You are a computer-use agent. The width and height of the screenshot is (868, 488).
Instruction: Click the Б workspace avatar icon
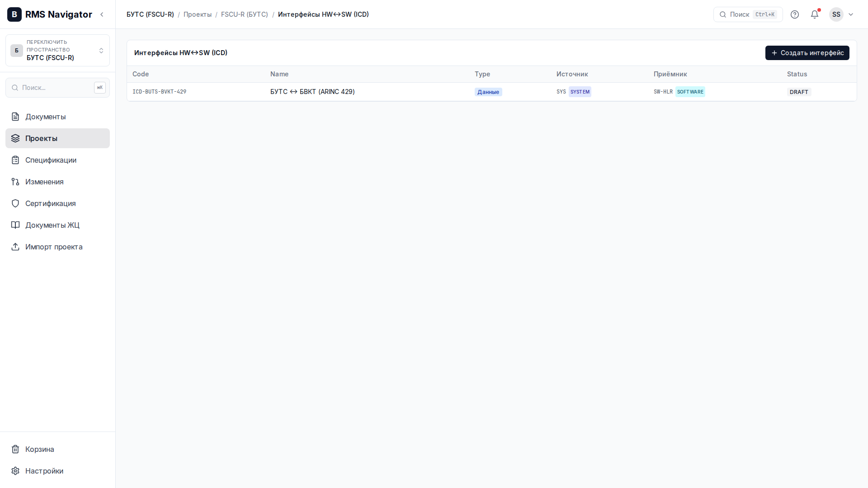(17, 51)
